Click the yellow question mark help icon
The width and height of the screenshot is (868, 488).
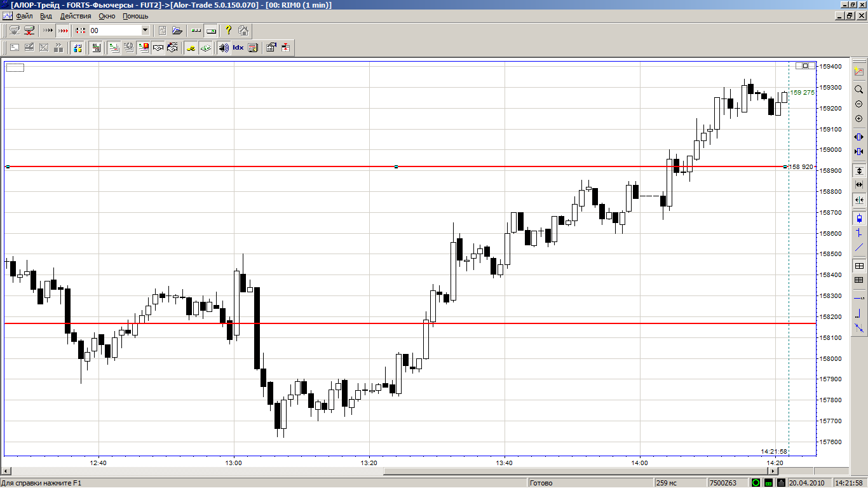coord(229,30)
